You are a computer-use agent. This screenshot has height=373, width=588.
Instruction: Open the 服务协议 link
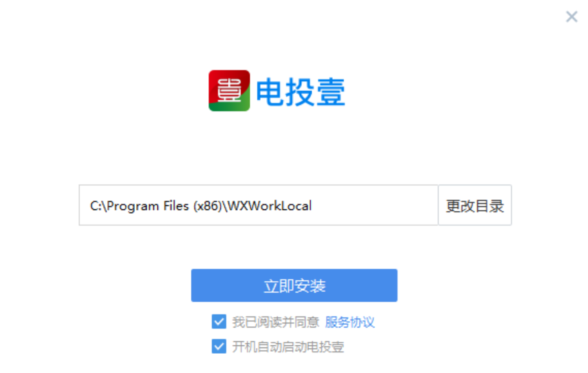point(349,322)
